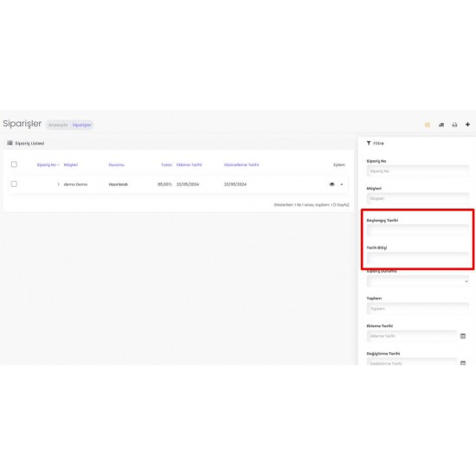This screenshot has height=476, width=476.
Task: Focus the Müşteri filter field
Action: click(418, 198)
